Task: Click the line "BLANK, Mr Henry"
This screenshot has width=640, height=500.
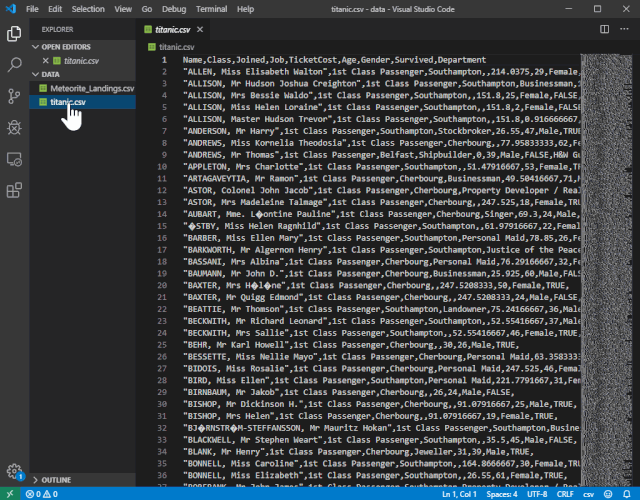Action: pos(358,452)
